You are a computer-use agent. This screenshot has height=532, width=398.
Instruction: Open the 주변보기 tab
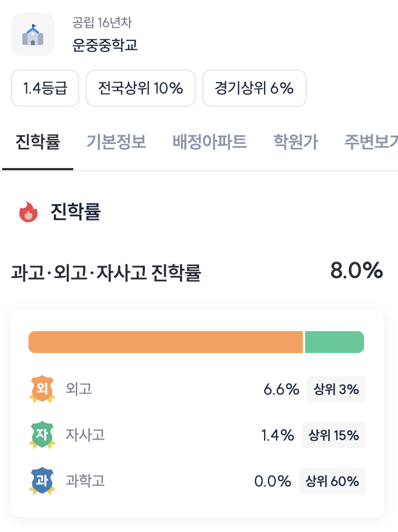pyautogui.click(x=371, y=142)
